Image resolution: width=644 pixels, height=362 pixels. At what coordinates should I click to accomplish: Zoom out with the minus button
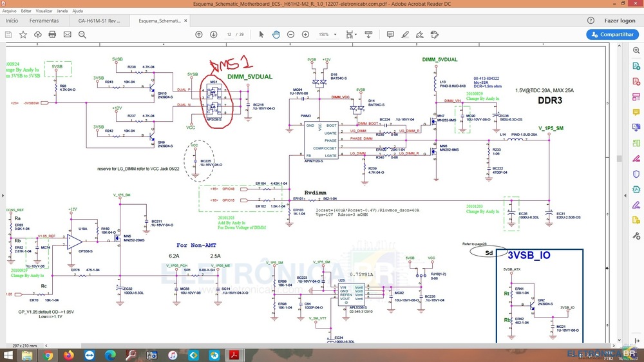(x=290, y=34)
